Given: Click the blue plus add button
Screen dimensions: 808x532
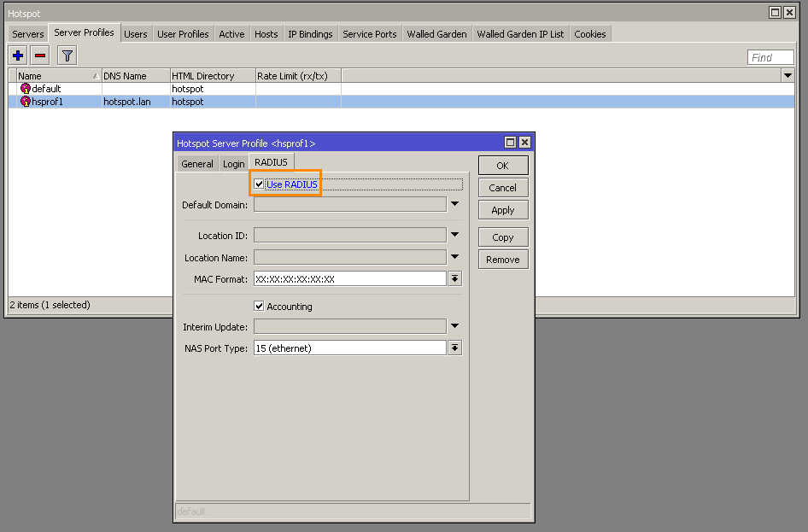Looking at the screenshot, I should (x=18, y=56).
